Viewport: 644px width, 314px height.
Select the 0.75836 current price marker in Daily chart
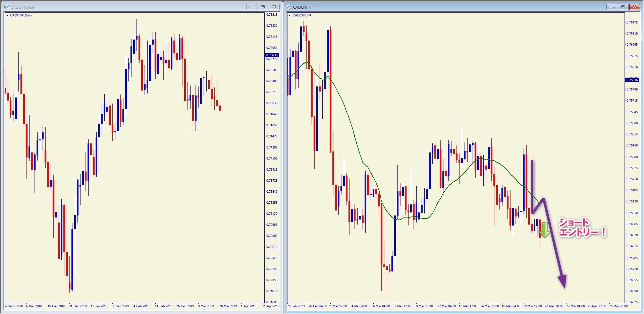coord(272,55)
